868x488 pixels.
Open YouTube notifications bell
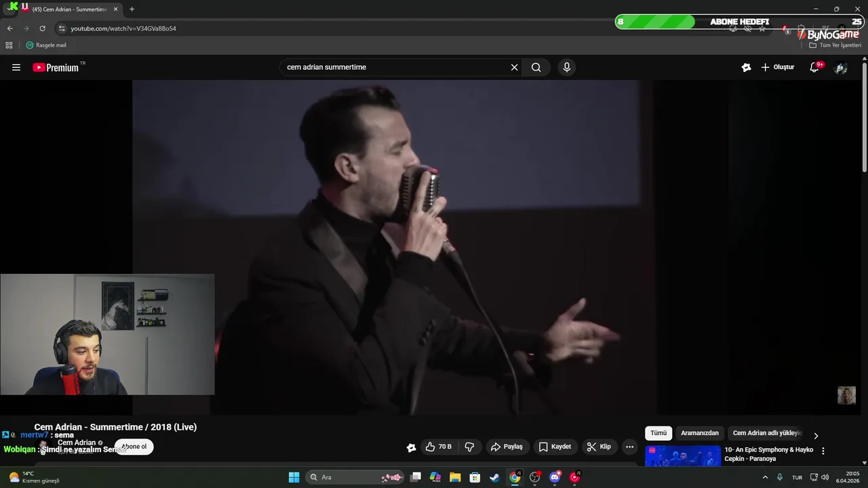click(x=814, y=67)
